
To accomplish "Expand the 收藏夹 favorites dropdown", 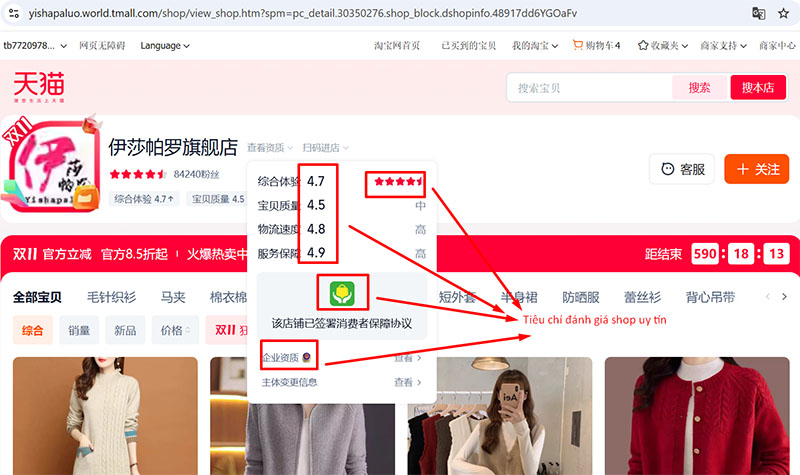I will [x=663, y=45].
